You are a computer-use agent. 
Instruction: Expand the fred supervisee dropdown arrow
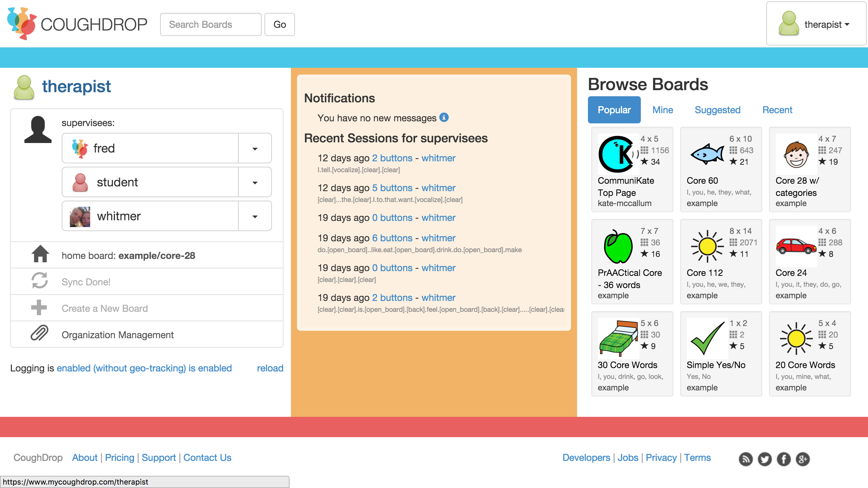(x=255, y=148)
